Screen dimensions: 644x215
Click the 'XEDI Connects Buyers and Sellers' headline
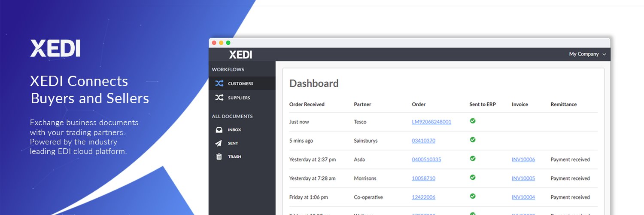90,90
